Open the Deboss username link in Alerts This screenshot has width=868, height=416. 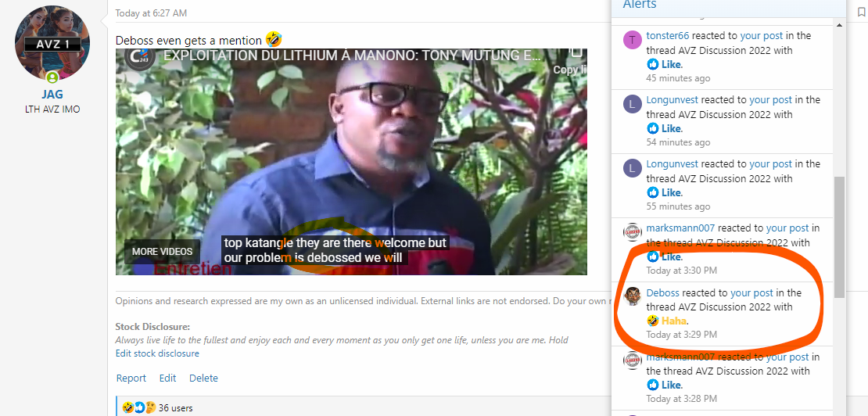[662, 292]
